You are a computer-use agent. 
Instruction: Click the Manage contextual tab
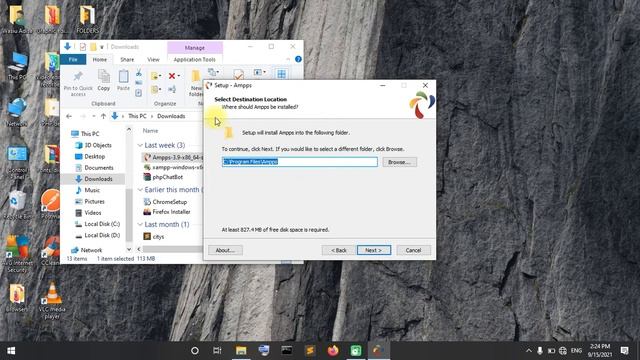(x=195, y=48)
